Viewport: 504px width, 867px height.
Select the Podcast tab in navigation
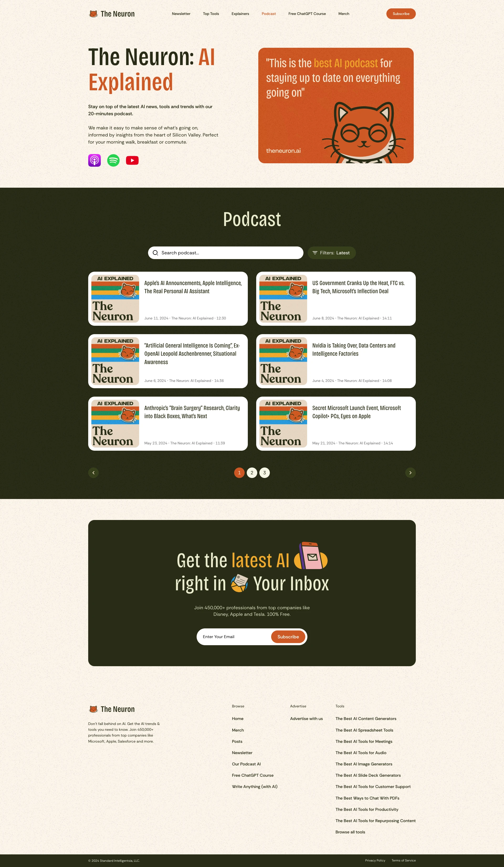pyautogui.click(x=268, y=13)
